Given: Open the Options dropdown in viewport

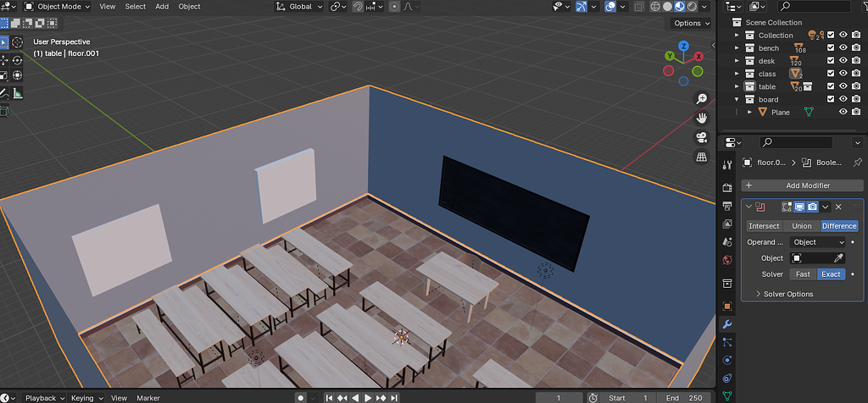Looking at the screenshot, I should pyautogui.click(x=692, y=23).
